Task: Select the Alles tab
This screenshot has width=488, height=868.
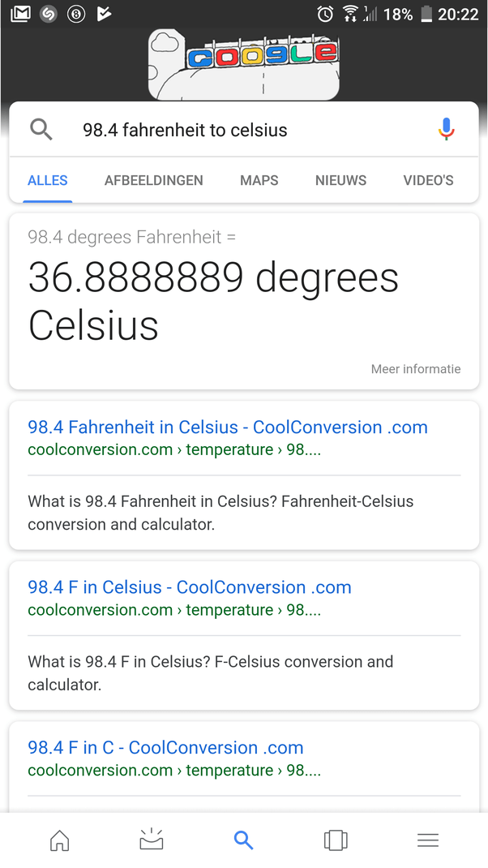Action: [48, 180]
